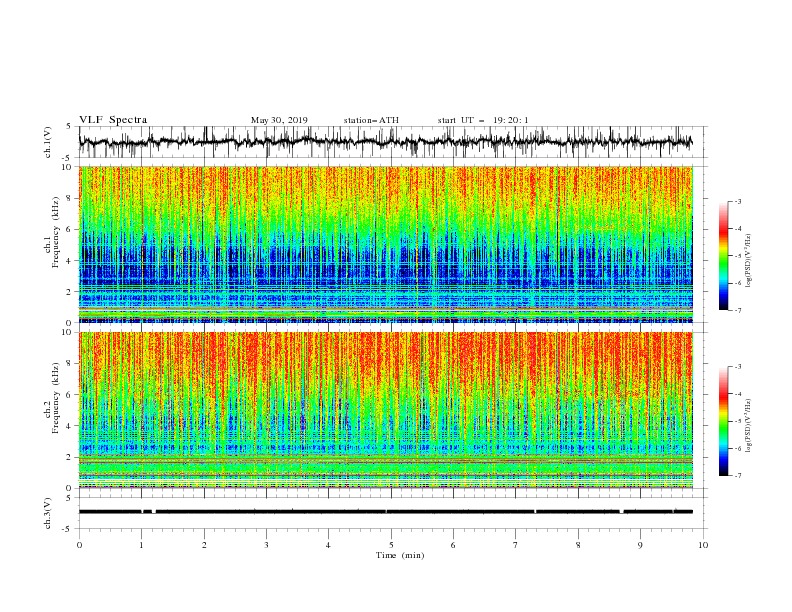The width and height of the screenshot is (792, 612).
Task: Click the 'VLF Spectra' title text
Action: point(113,120)
